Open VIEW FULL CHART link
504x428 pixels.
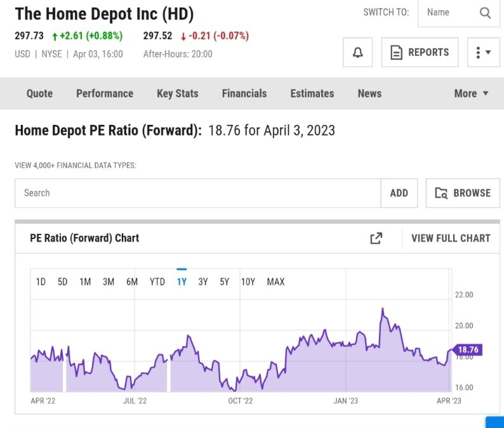(x=451, y=238)
